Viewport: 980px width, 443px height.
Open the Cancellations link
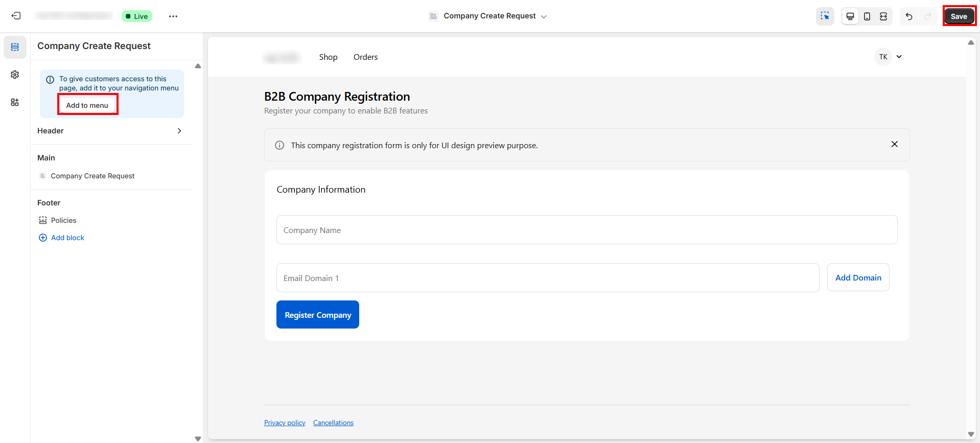coord(333,423)
